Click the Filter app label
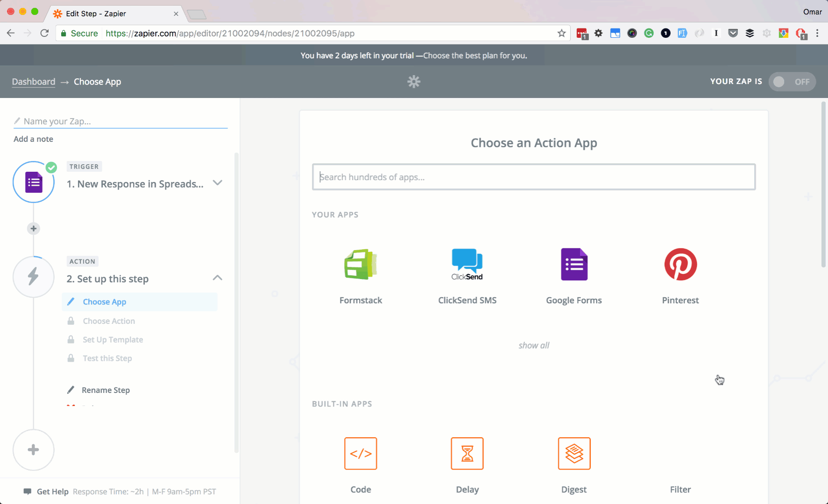This screenshot has height=504, width=828. coord(680,490)
